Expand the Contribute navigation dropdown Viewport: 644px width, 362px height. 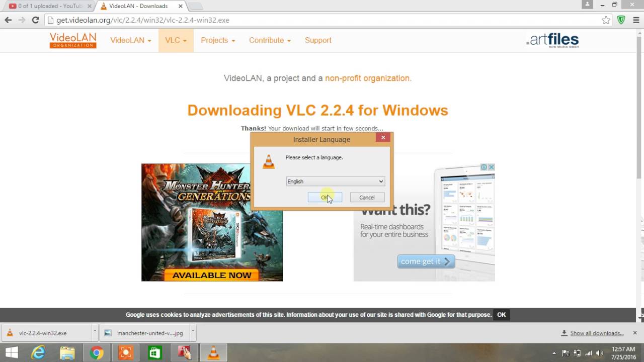click(x=270, y=40)
